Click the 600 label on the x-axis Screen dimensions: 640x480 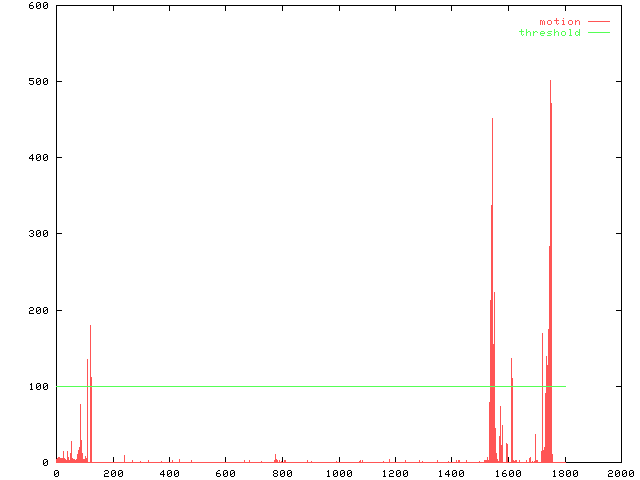click(226, 473)
